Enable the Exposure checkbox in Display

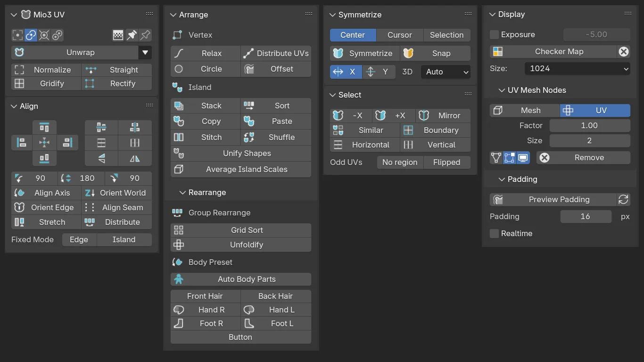494,34
